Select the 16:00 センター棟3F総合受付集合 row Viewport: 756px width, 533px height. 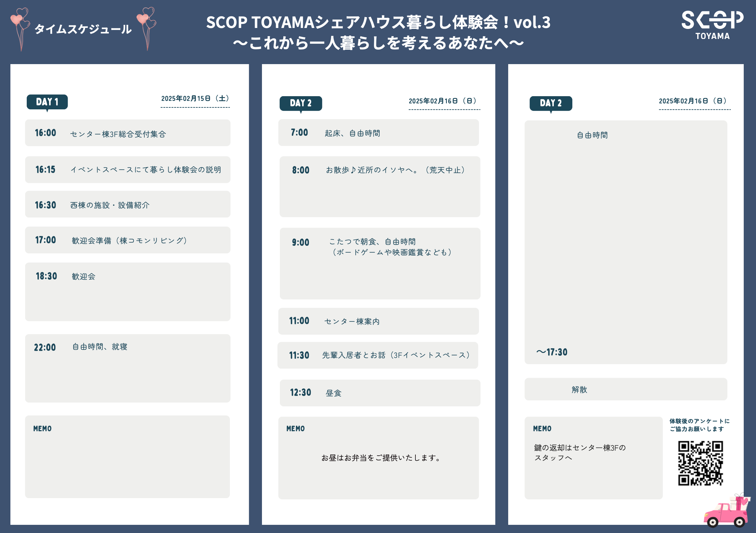tap(128, 133)
